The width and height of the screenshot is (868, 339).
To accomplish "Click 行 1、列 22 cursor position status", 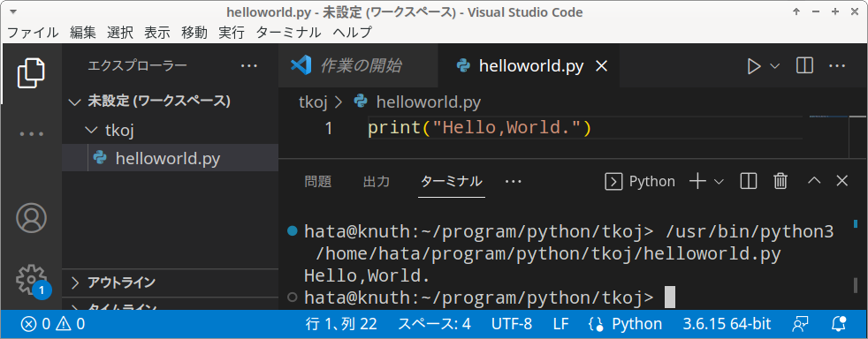I will coord(341,324).
